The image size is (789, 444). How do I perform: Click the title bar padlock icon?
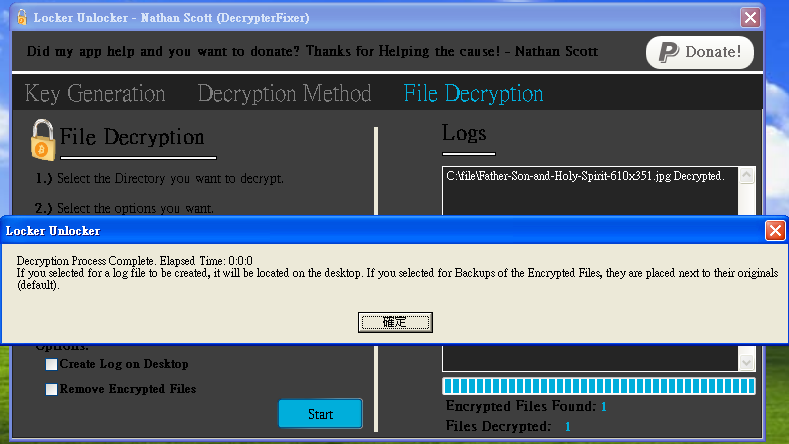coord(22,17)
